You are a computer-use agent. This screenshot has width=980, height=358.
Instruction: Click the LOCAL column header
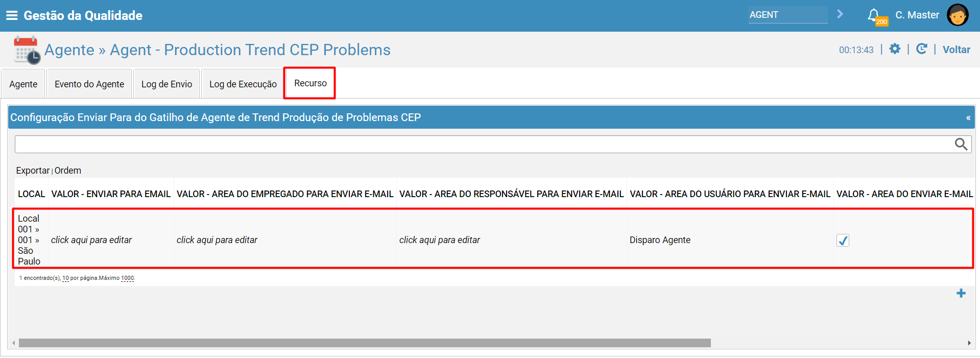pyautogui.click(x=32, y=194)
